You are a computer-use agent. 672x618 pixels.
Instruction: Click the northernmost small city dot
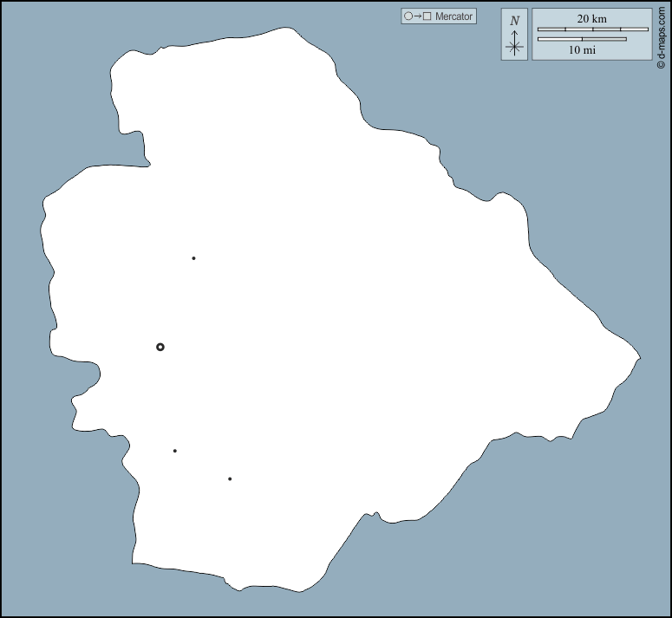coord(193,257)
